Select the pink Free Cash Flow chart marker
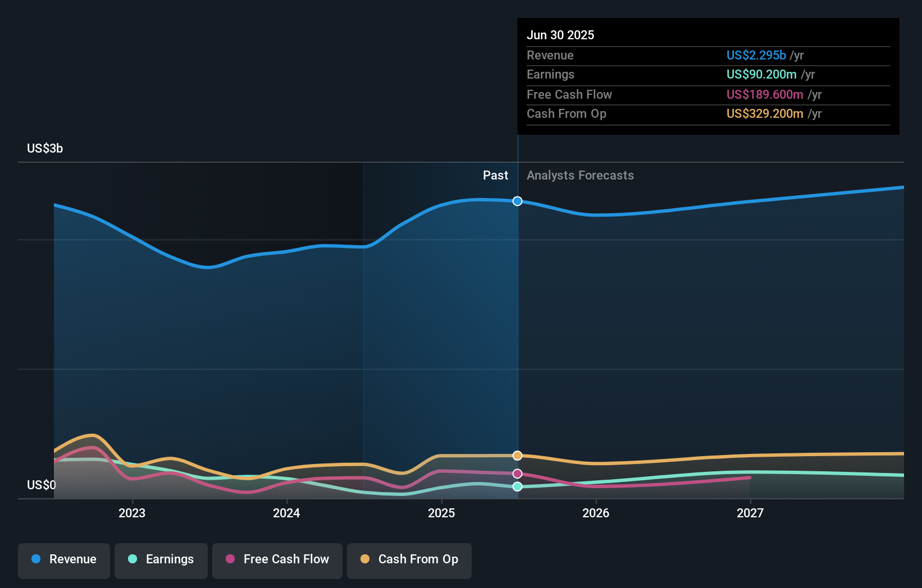 (517, 474)
